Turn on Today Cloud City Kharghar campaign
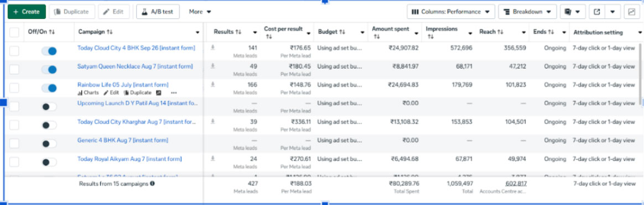 click(x=49, y=125)
